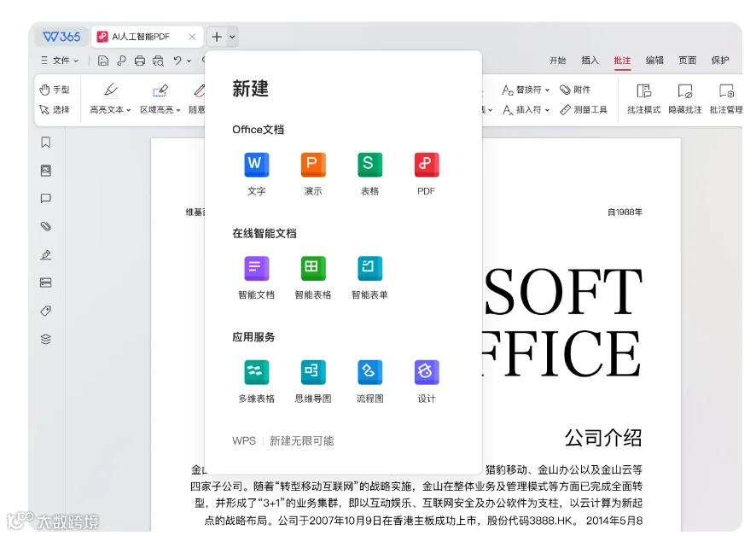Open the bookmark panel in sidebar
Viewport: 756px width, 536px height.
pos(46,143)
